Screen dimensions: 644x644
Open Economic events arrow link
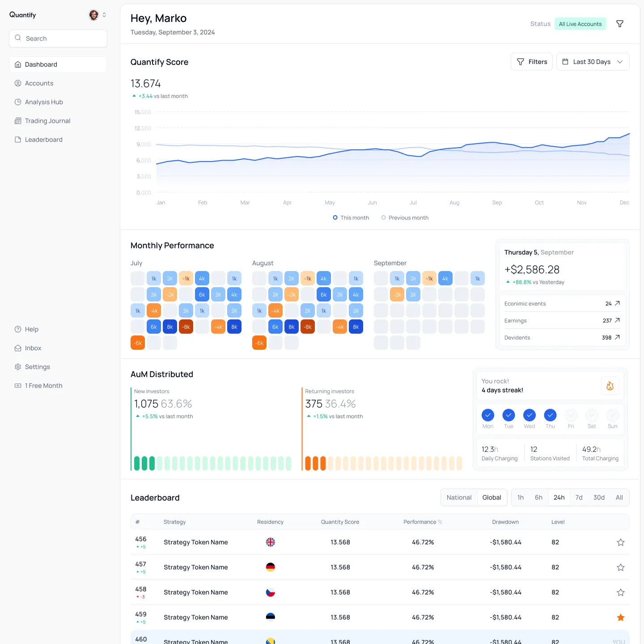coord(617,304)
